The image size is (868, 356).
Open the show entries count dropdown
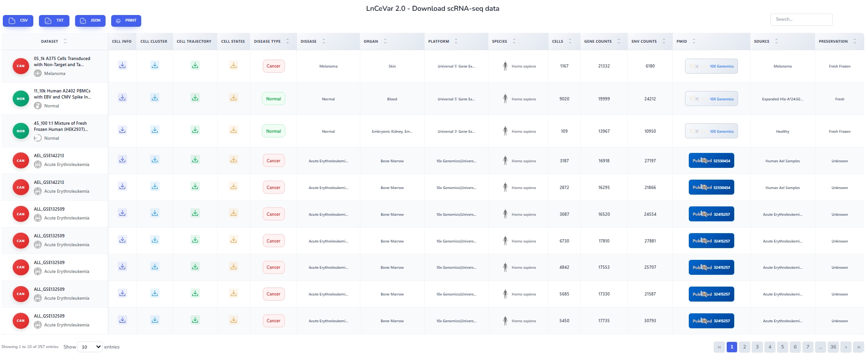(x=90, y=347)
